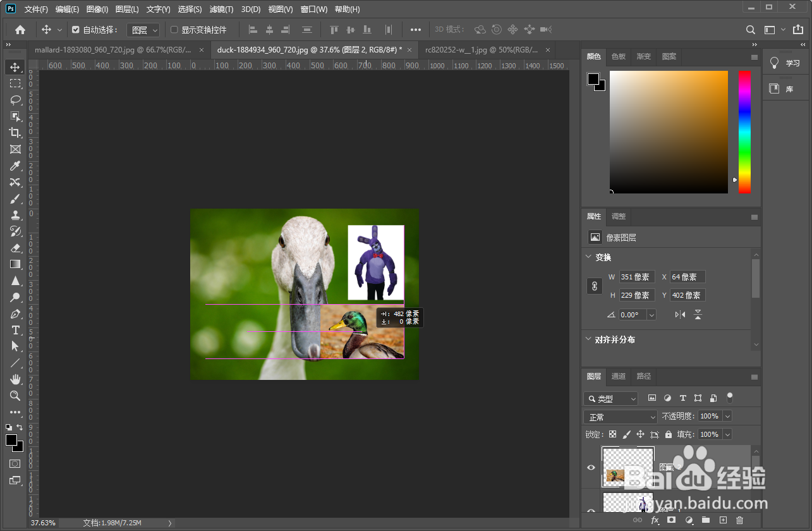
Task: Open the rotation angle dropdown arrow
Action: [x=651, y=314]
